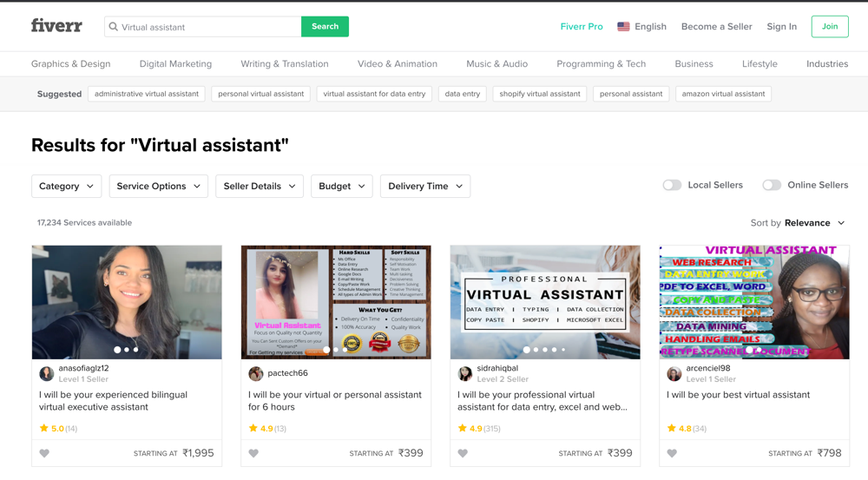Open the professional virtual assistant for data entry title

[x=542, y=401]
